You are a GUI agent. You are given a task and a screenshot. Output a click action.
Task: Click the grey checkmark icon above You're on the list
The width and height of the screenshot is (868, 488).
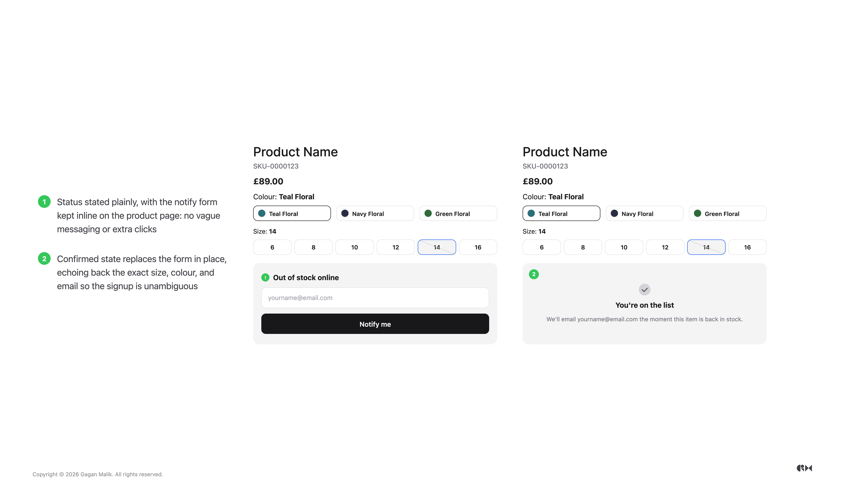(644, 290)
